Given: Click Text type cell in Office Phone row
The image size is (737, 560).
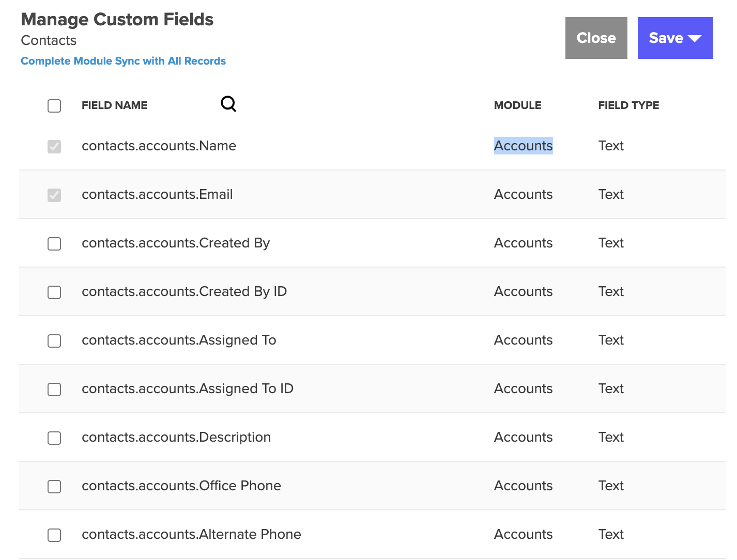Looking at the screenshot, I should [x=611, y=486].
